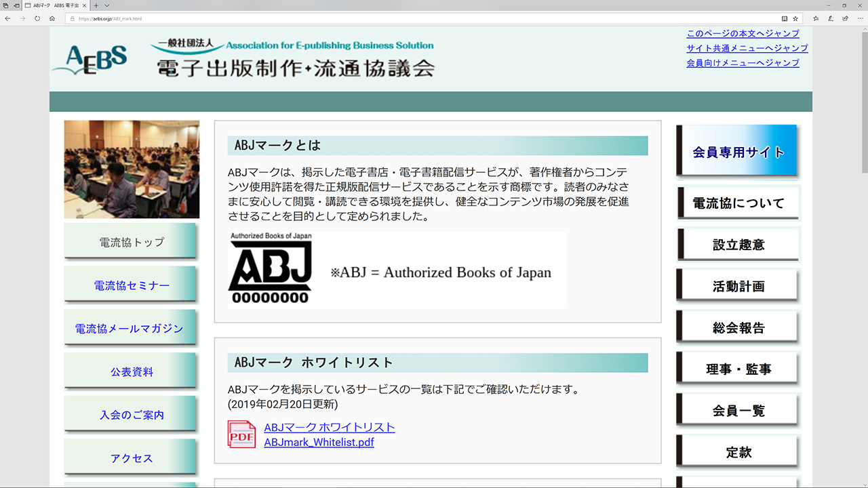868x488 pixels.
Task: Select the ABJマーク browser tab
Action: [x=56, y=5]
